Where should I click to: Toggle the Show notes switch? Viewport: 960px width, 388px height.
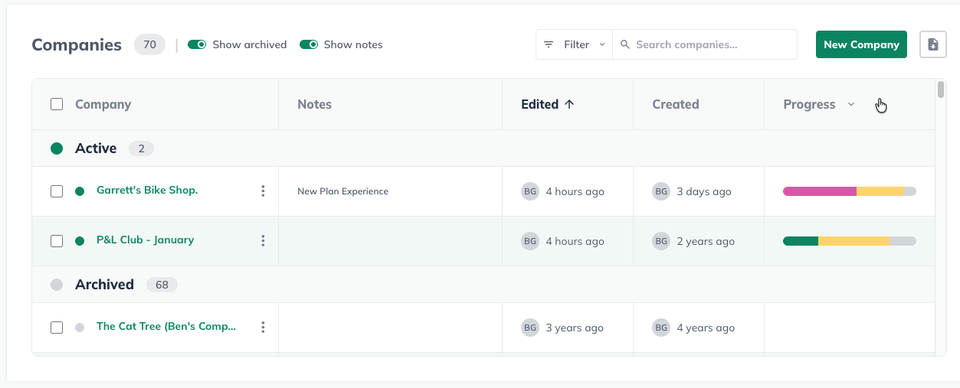309,45
